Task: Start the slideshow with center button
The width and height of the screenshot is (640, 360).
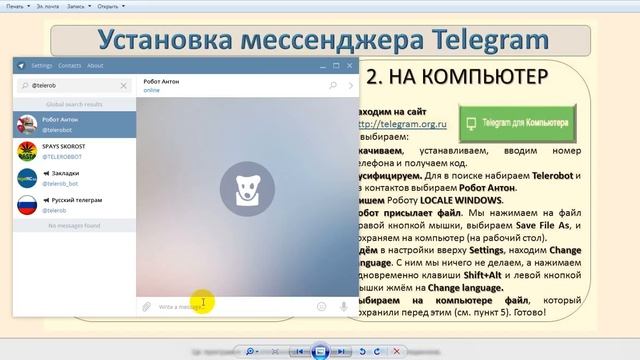Action: [320, 351]
